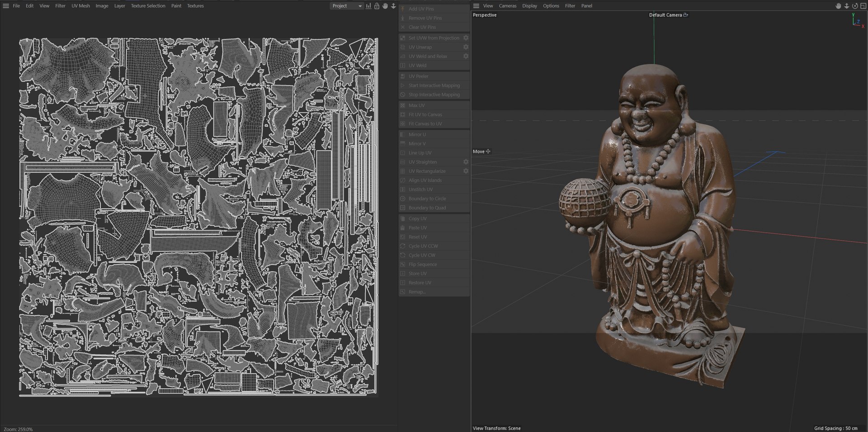The height and width of the screenshot is (432, 868).
Task: Open the viewport Panel menu
Action: pyautogui.click(x=587, y=6)
